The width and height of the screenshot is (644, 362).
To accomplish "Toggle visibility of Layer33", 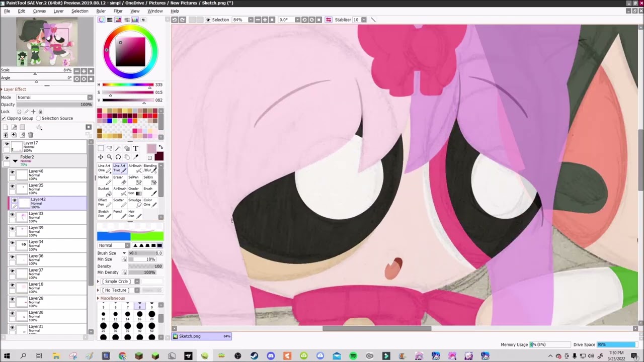I will coord(12,215).
